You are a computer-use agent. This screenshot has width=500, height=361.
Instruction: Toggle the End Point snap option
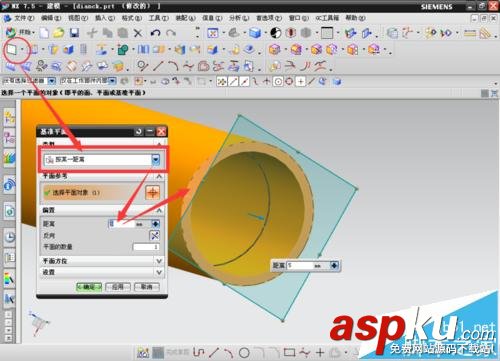pyautogui.click(x=233, y=81)
